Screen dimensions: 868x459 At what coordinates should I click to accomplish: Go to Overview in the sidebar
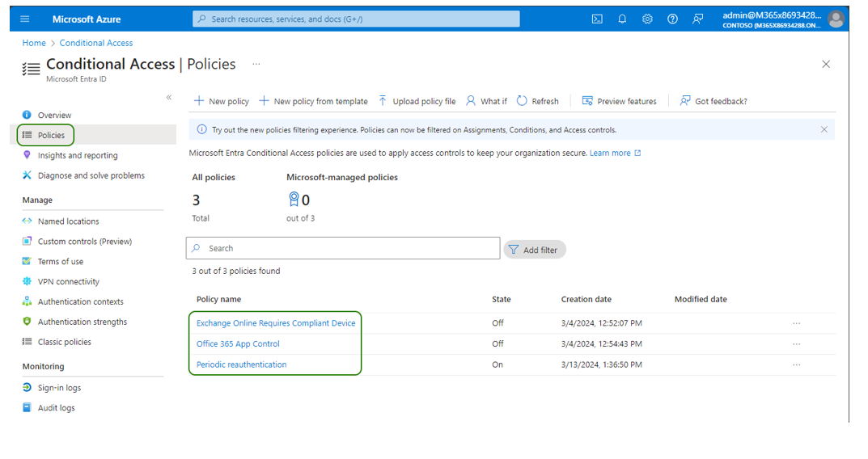coord(54,115)
